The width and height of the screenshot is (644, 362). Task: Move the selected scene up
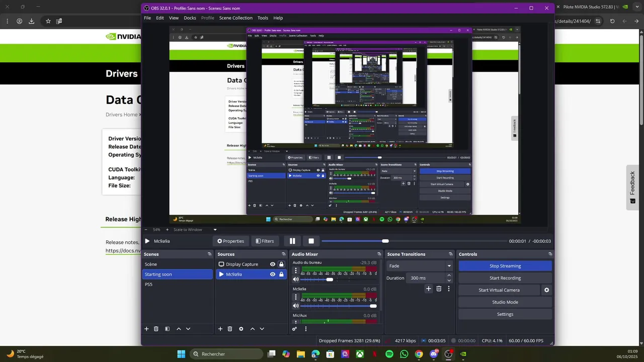pyautogui.click(x=179, y=329)
